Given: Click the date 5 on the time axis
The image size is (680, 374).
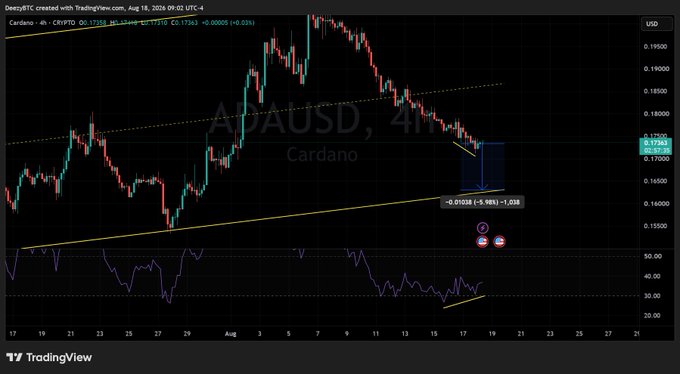Looking at the screenshot, I should pos(288,334).
